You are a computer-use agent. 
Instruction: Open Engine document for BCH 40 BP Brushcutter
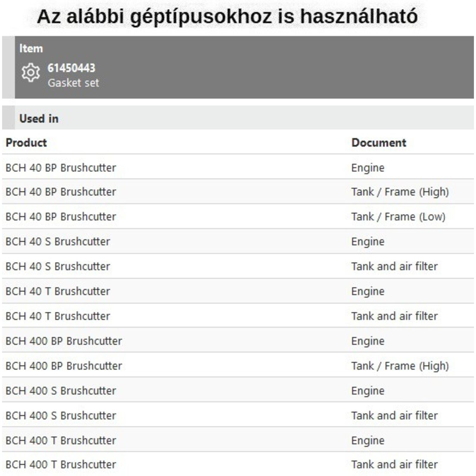[368, 168]
